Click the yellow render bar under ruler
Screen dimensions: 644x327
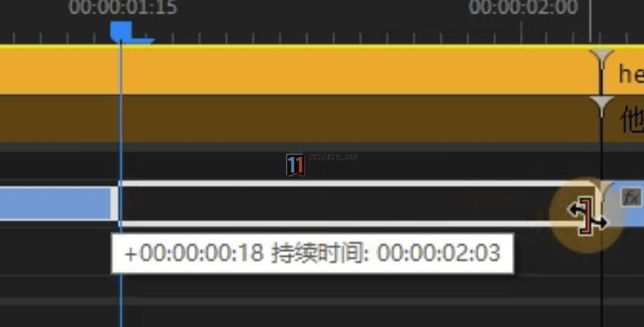tap(322, 47)
